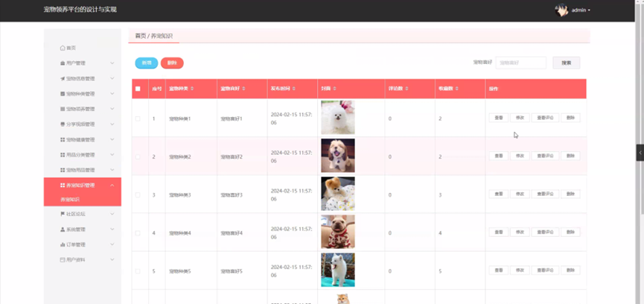Click 修改 in row 5
Image resolution: width=644 pixels, height=304 pixels.
520,270
